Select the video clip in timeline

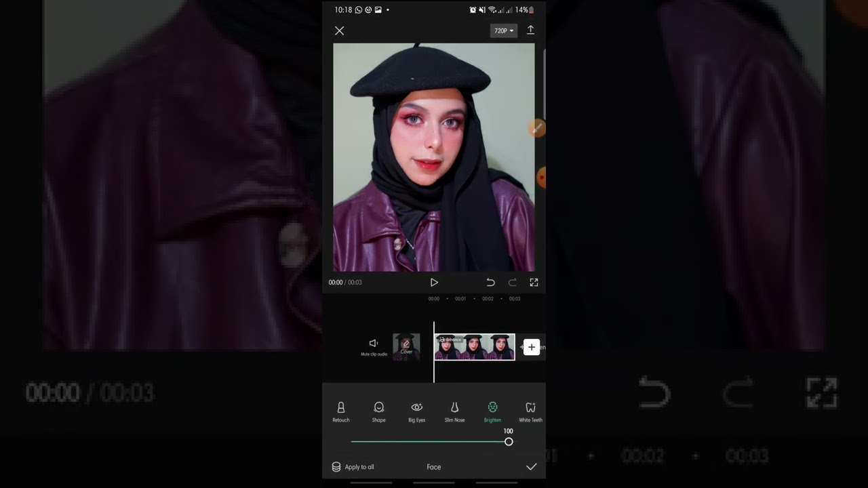coord(475,346)
